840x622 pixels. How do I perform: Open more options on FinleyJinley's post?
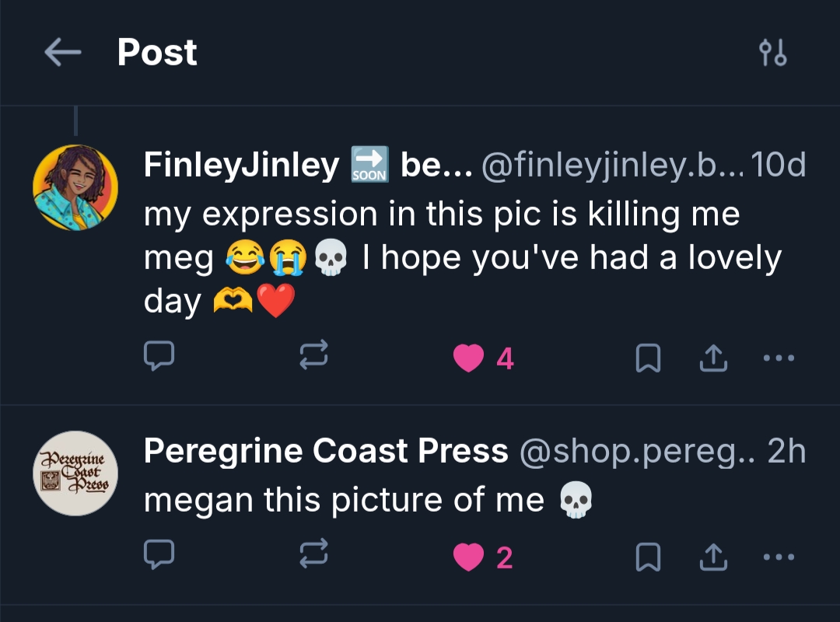(779, 358)
